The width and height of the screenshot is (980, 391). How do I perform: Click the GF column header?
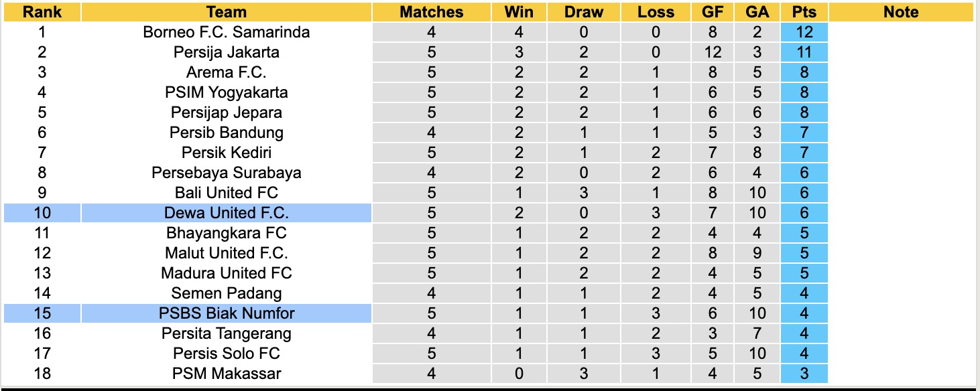point(712,12)
